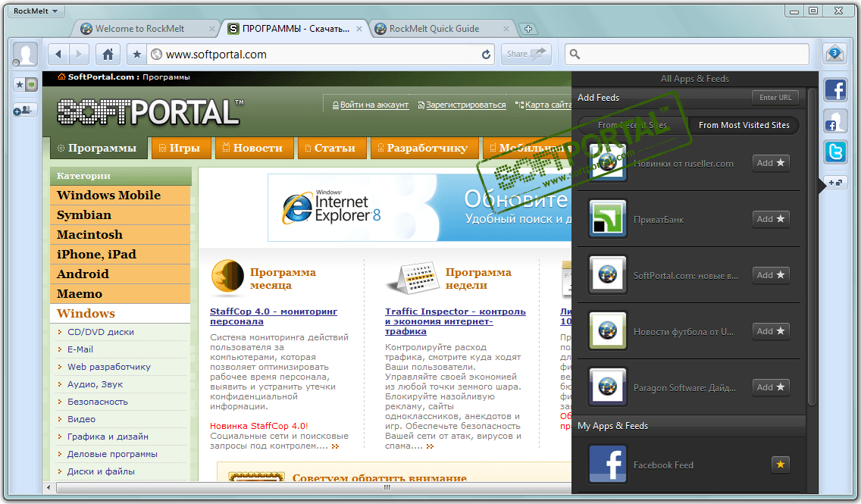Click the horizontal page scrollbar
This screenshot has height=504, width=861.
(x=313, y=487)
